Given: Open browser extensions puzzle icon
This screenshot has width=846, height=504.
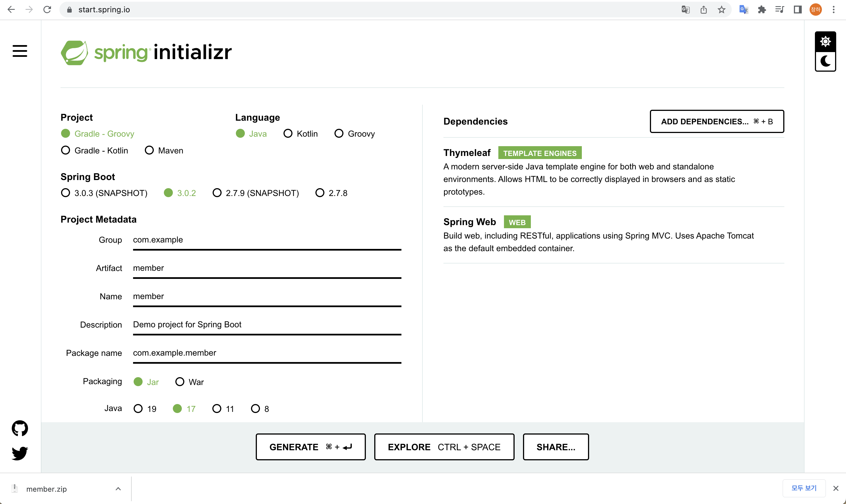Looking at the screenshot, I should (762, 10).
